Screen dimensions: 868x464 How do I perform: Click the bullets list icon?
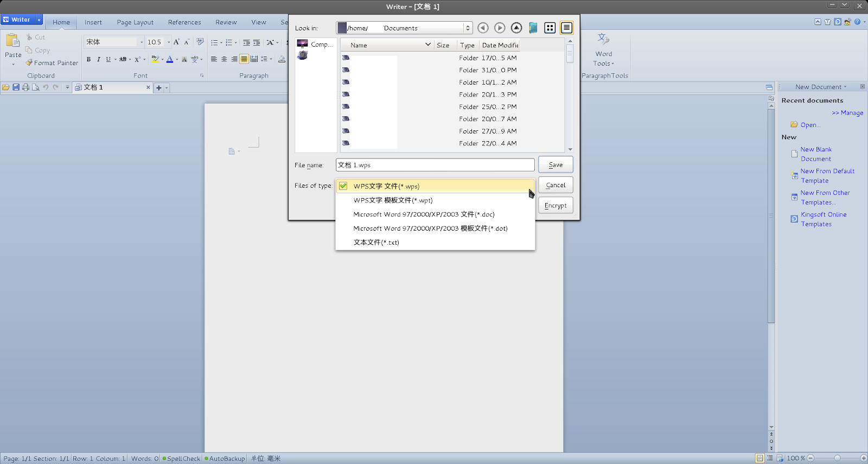[x=214, y=42]
